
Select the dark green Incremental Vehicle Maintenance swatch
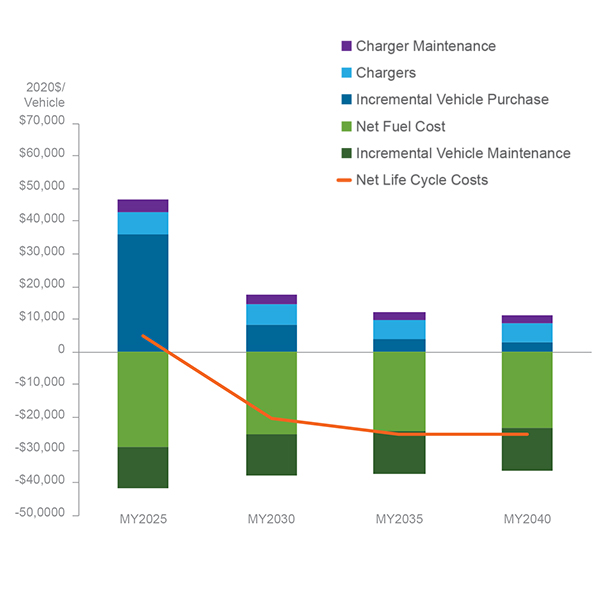tap(347, 154)
